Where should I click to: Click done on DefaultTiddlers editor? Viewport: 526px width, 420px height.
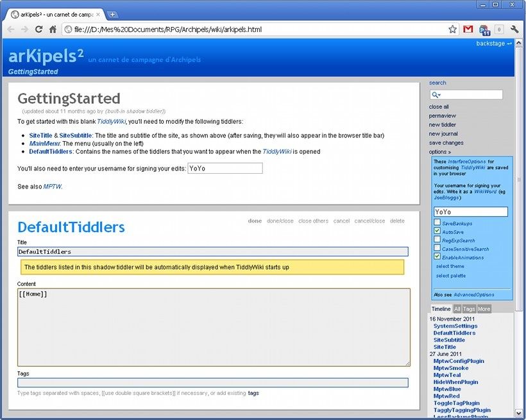click(255, 221)
